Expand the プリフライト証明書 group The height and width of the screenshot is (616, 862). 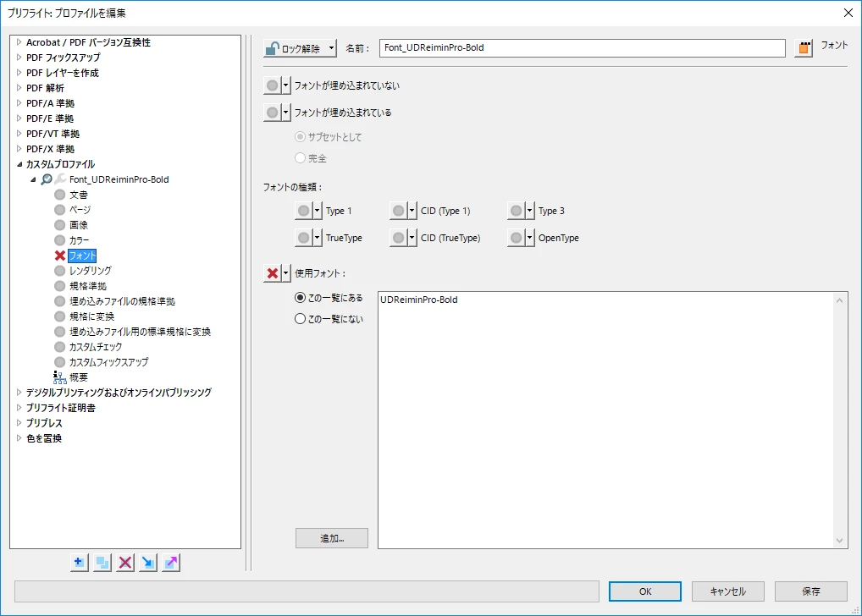point(19,408)
